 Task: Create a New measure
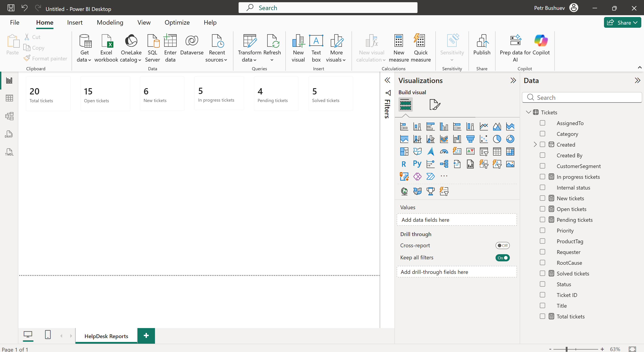pos(399,48)
